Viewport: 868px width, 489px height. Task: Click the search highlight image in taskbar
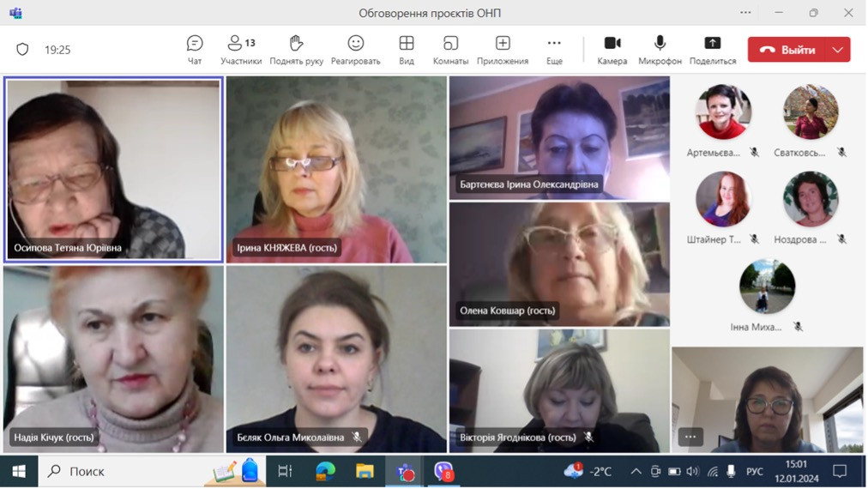point(237,471)
